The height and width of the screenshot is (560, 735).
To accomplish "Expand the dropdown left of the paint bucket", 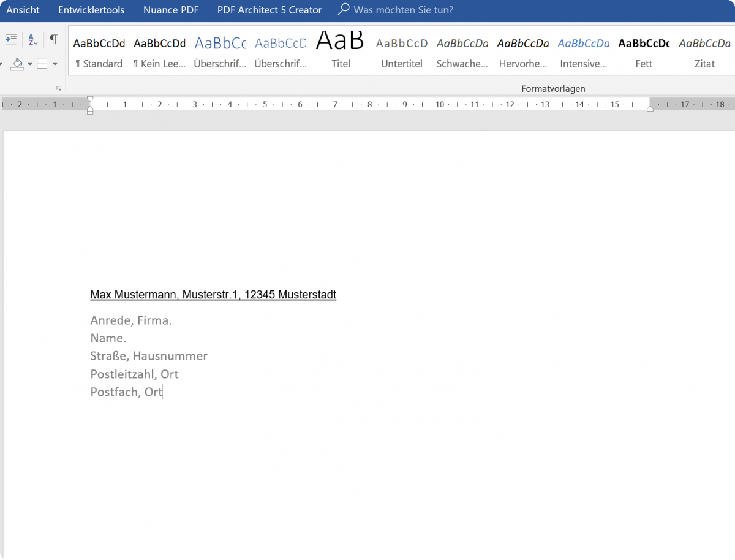I will click(2, 64).
